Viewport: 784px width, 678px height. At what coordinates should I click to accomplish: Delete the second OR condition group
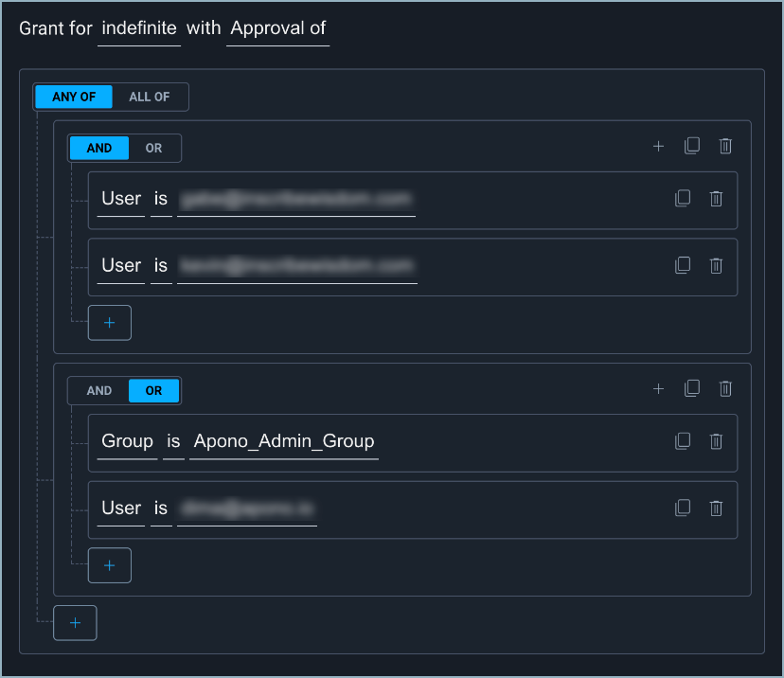pyautogui.click(x=725, y=388)
